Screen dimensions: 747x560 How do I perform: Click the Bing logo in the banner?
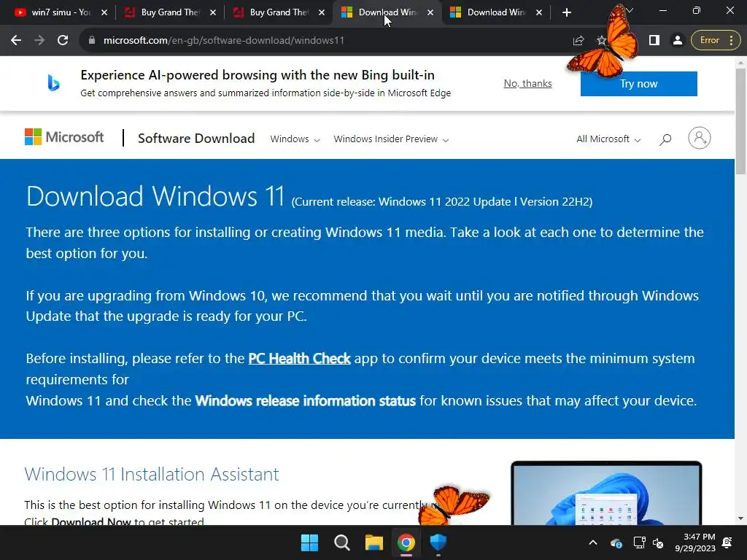(53, 83)
